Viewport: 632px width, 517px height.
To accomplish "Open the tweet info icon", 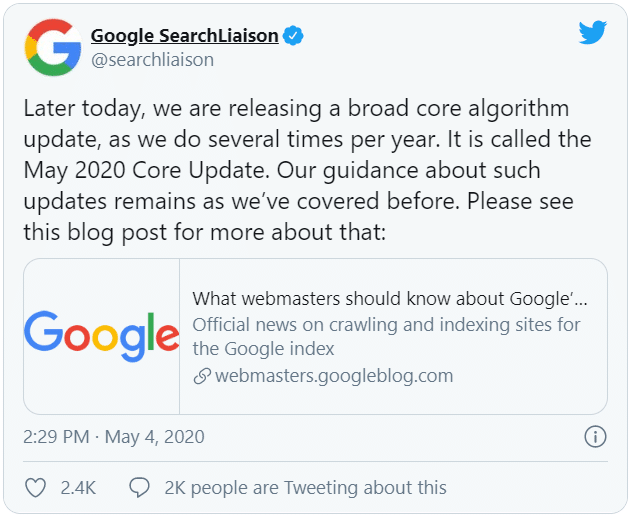I will [595, 437].
